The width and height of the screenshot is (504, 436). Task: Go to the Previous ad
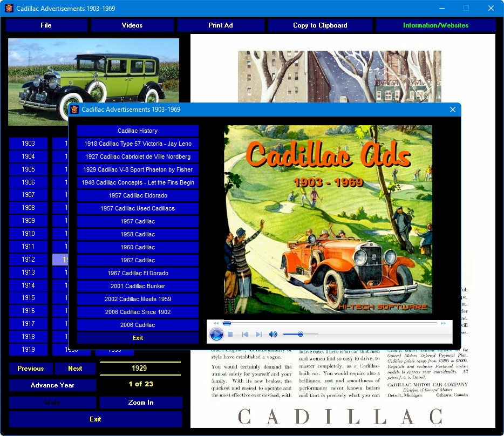(31, 369)
